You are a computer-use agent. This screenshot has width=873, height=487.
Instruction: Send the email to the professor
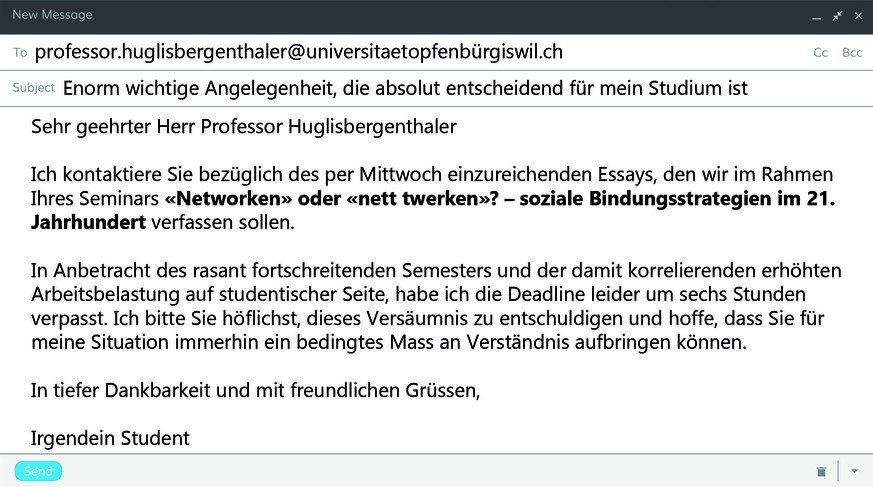click(38, 471)
